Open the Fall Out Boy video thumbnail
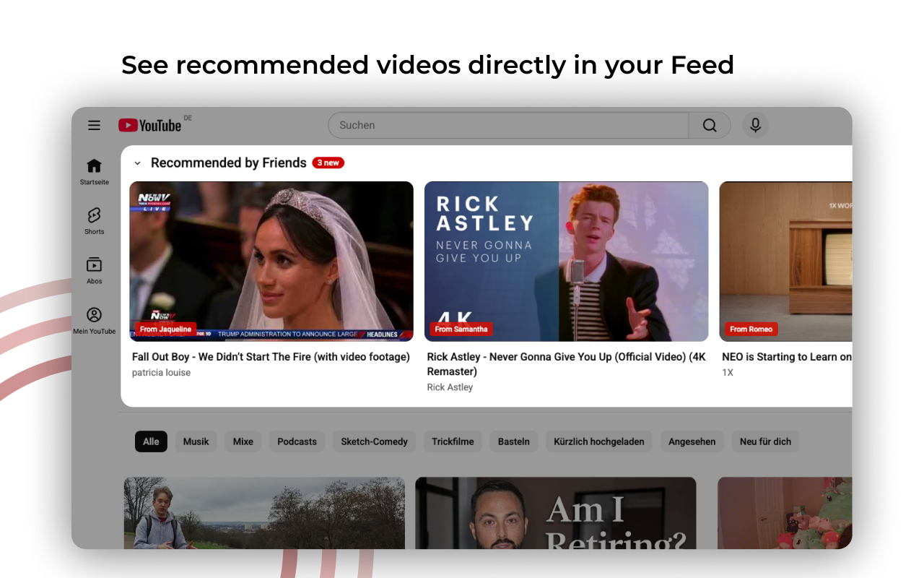 pyautogui.click(x=271, y=262)
